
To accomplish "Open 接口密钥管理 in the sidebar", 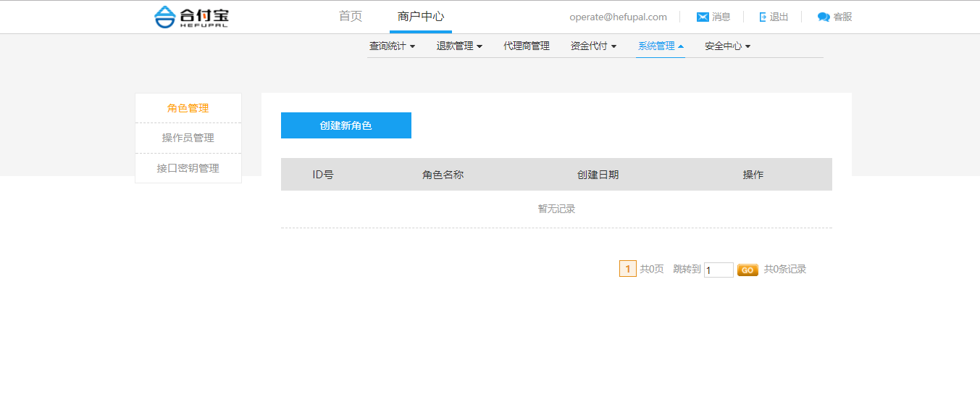I will (188, 168).
